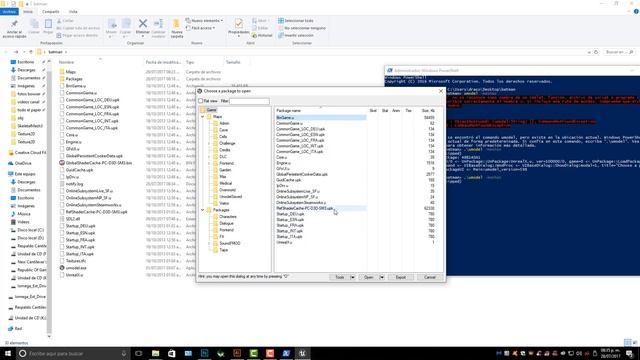The width and height of the screenshot is (640, 360).
Task: Collapse the Maps folder in package tree
Action: pyautogui.click(x=203, y=117)
